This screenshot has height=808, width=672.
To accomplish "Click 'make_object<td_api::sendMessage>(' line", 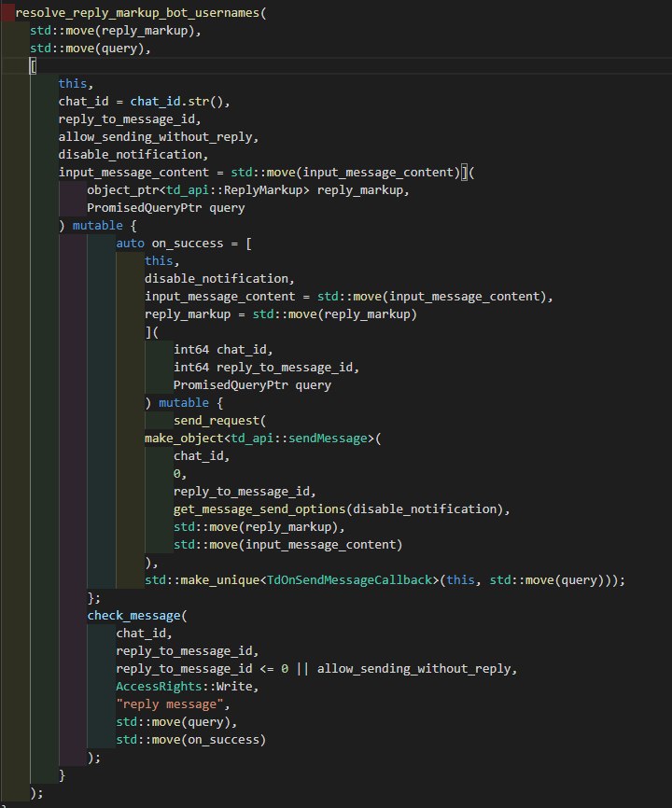I will pyautogui.click(x=263, y=439).
